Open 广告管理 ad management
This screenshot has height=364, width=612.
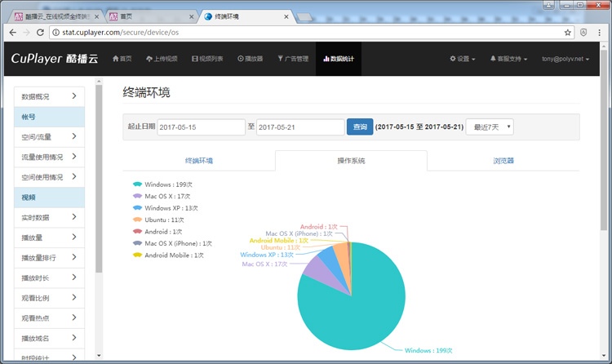pos(293,59)
